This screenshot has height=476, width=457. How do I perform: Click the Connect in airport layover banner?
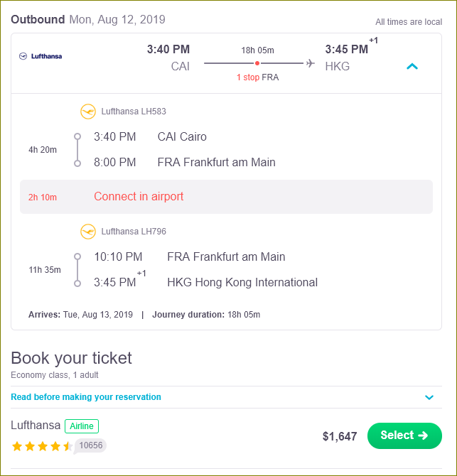tap(226, 197)
